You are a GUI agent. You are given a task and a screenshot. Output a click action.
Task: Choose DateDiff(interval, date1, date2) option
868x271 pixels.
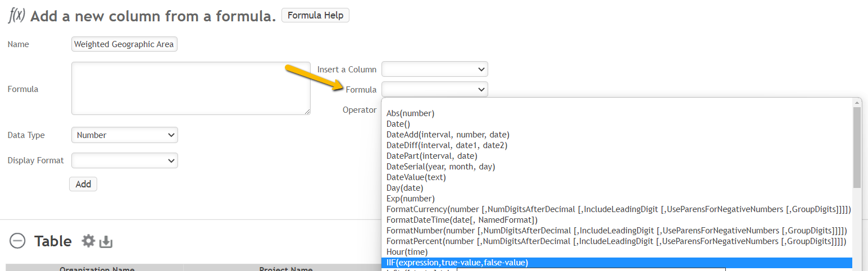(x=617, y=145)
